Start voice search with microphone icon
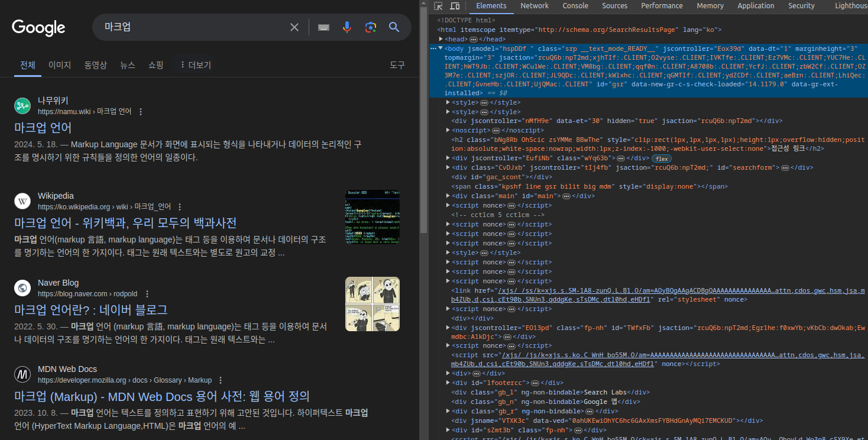Screen dimensions: 868x440 (x=347, y=27)
